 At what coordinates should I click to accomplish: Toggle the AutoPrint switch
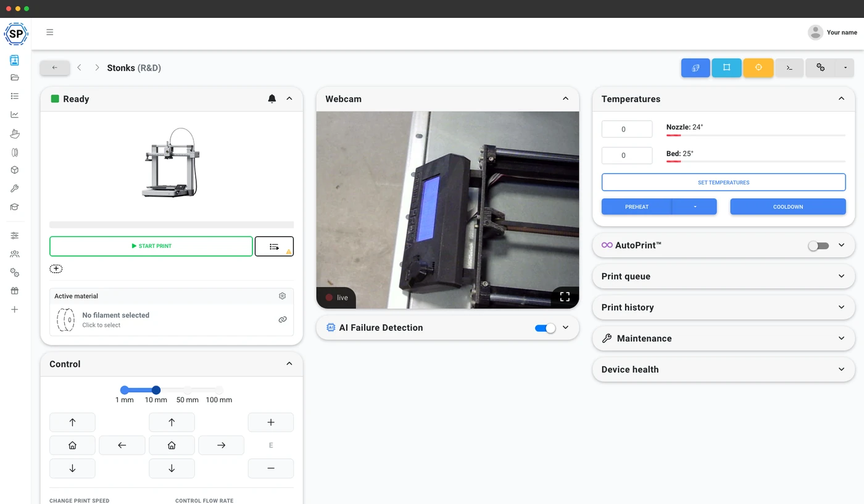pyautogui.click(x=818, y=246)
